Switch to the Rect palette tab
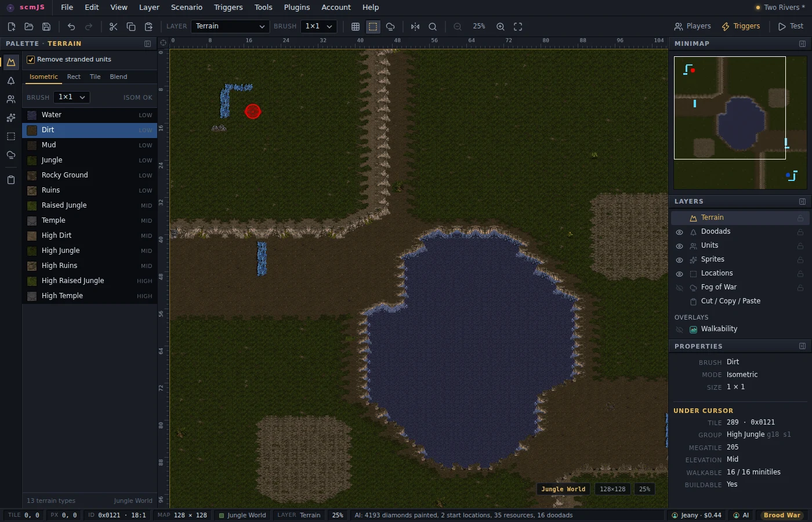Screen dimensions: 812x522 (x=74, y=77)
